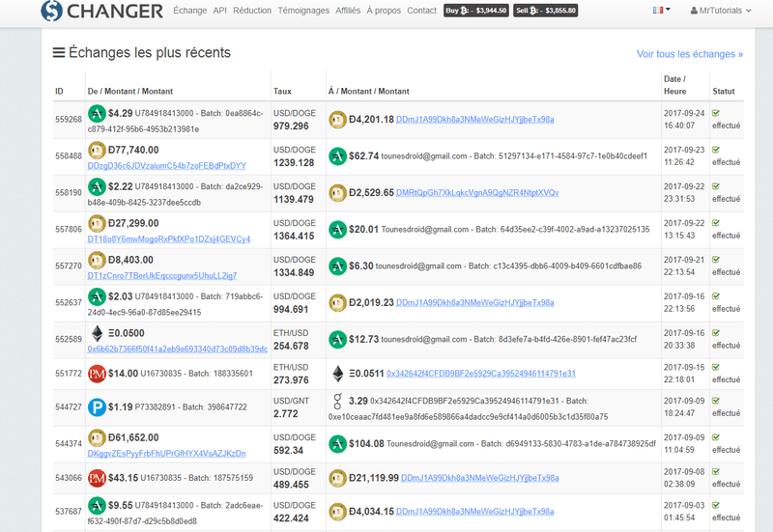The width and height of the screenshot is (773, 532).
Task: Click the Perfect Money icon beside $14.00
Action: pos(97,373)
